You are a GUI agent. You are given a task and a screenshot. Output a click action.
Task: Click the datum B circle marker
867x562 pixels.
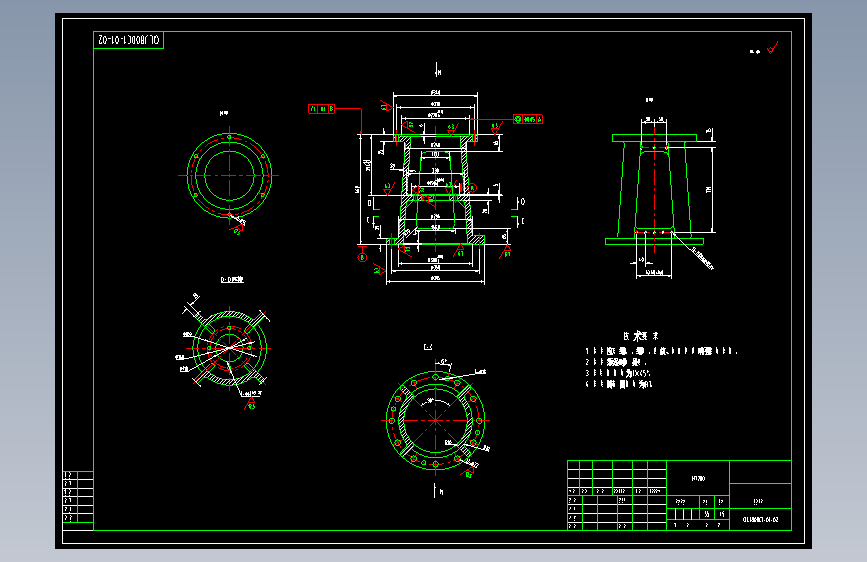pyautogui.click(x=362, y=257)
